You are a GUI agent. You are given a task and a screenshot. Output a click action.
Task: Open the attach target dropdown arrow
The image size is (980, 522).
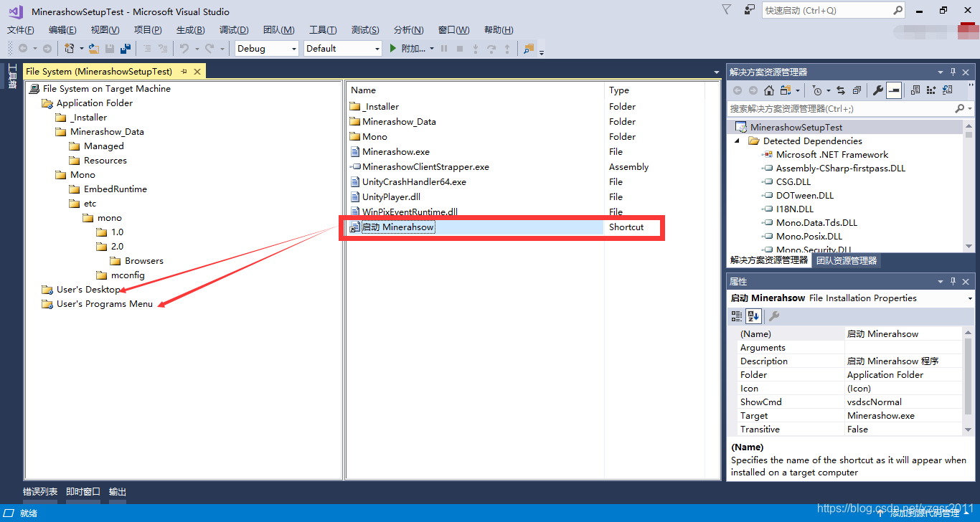click(x=432, y=49)
